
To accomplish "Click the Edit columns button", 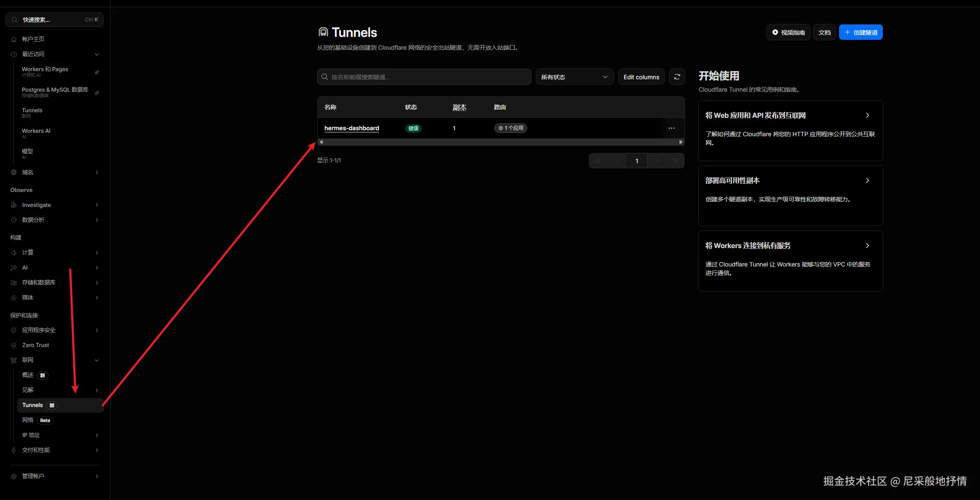I will (641, 77).
